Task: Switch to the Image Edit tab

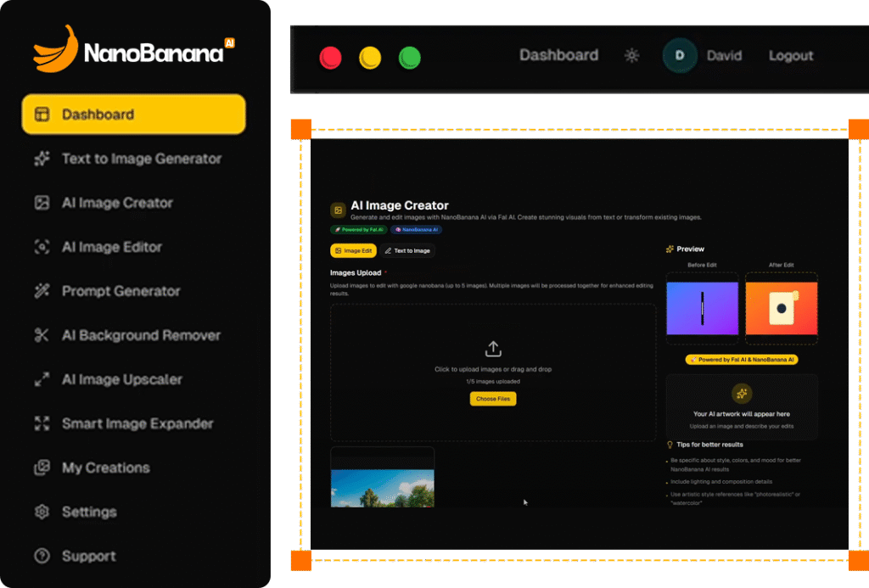Action: tap(353, 251)
